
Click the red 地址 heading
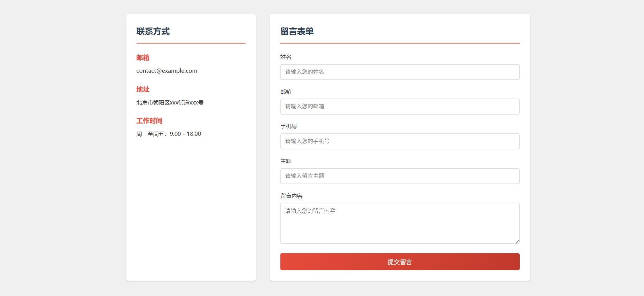(143, 89)
